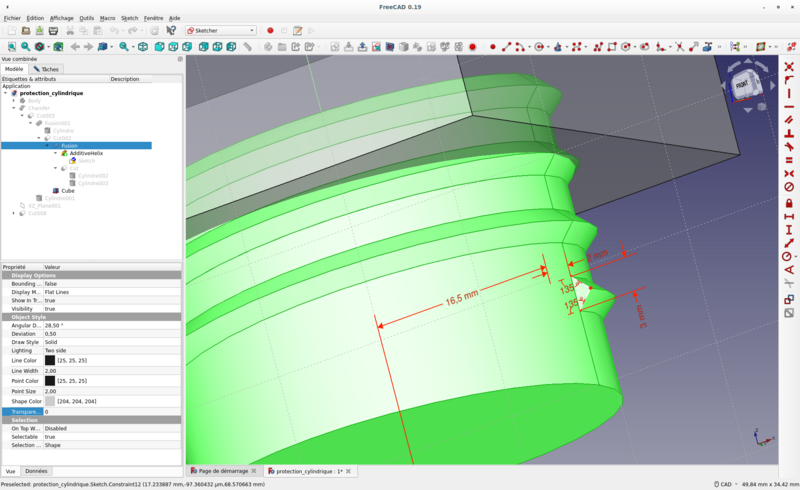Switch to the Tâches tab

(46, 69)
